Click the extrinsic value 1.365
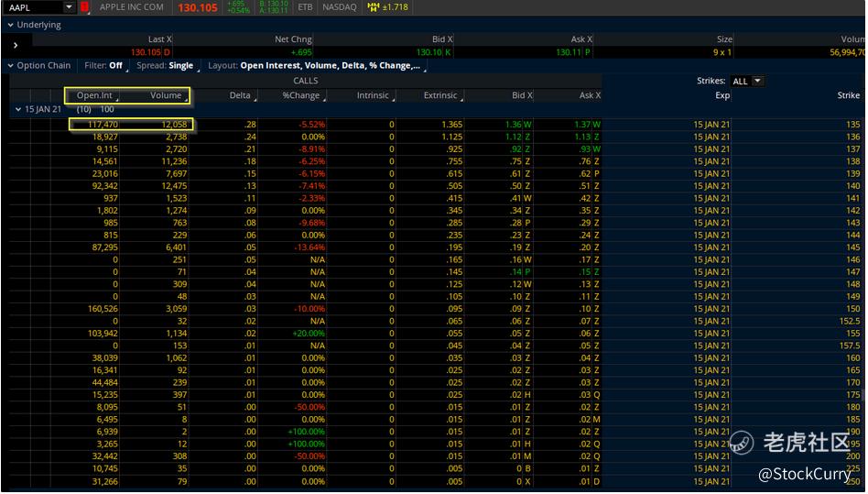This screenshot has width=868, height=494. [451, 125]
